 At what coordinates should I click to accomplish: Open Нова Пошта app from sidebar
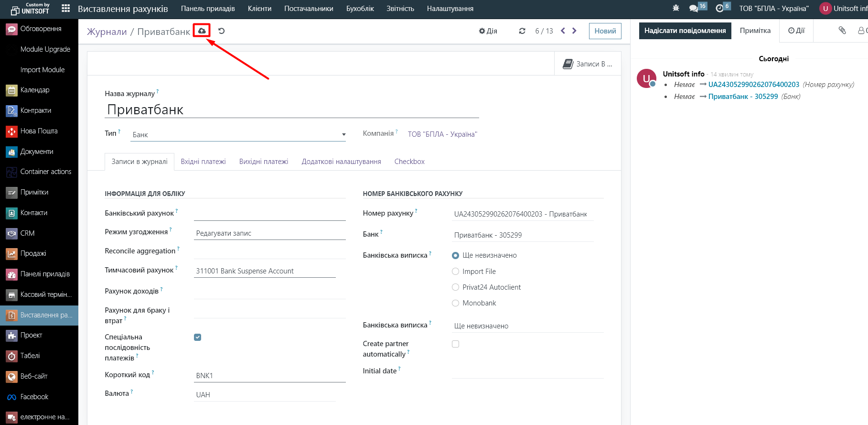point(39,131)
